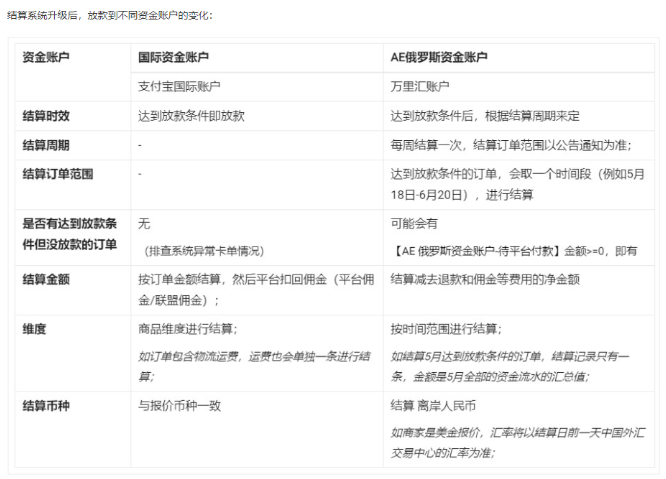
Task: Click the 按时间范围进行结算 text
Action: (446, 329)
